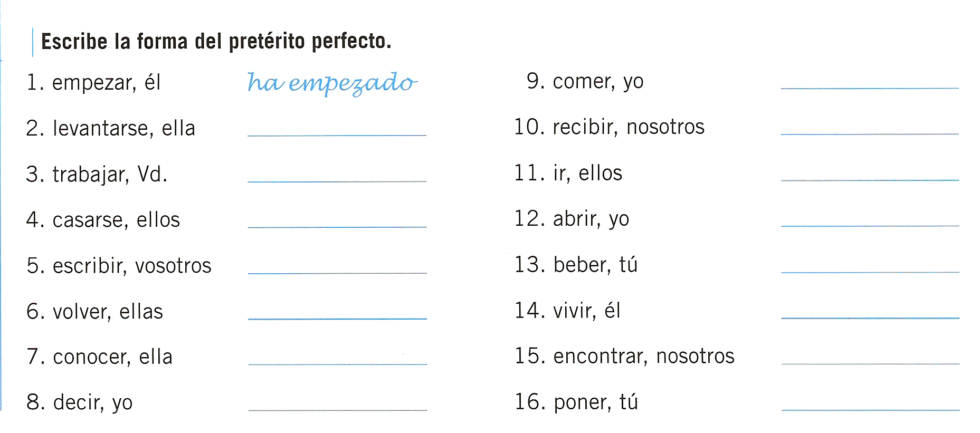Click the prompt text '16. poner, tú'
The image size is (980, 433).
tap(576, 402)
